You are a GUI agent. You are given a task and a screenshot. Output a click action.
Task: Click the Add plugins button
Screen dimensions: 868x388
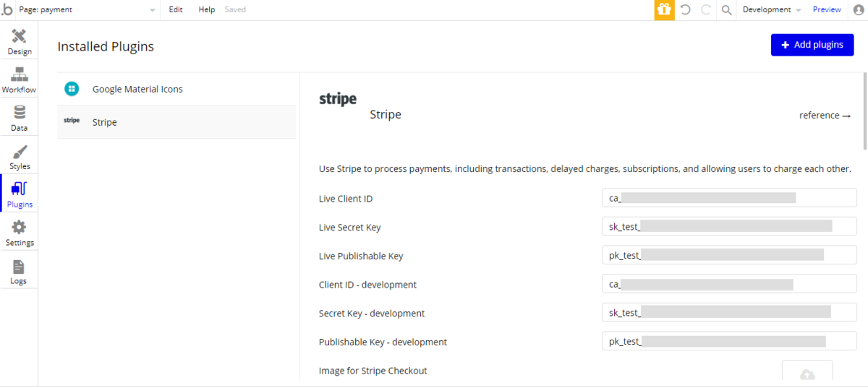(812, 45)
